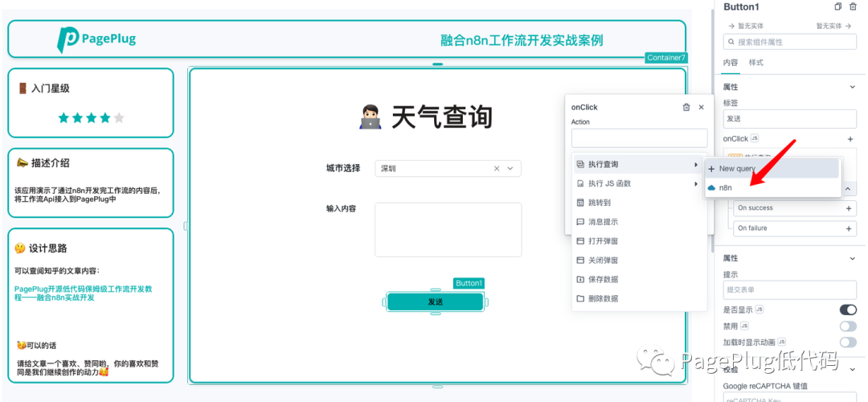
Task: Choose 执行查询 from action menu
Action: point(638,165)
